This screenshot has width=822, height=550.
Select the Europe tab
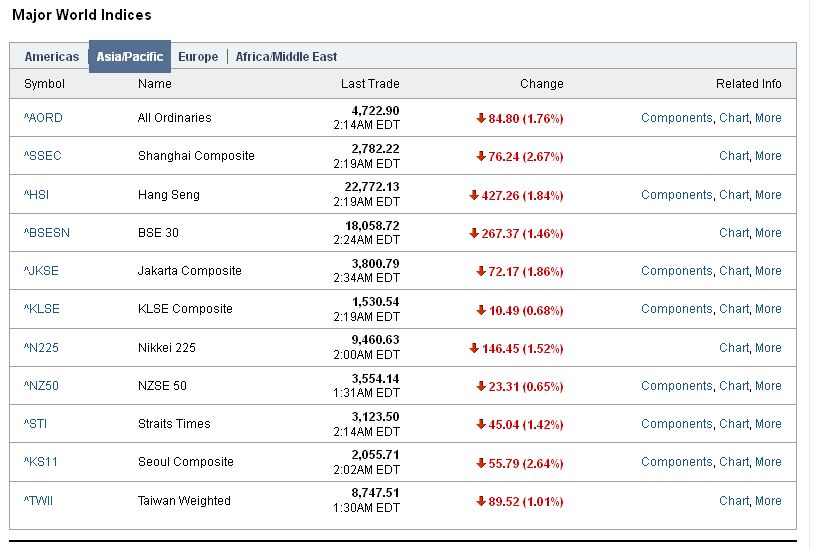point(198,57)
